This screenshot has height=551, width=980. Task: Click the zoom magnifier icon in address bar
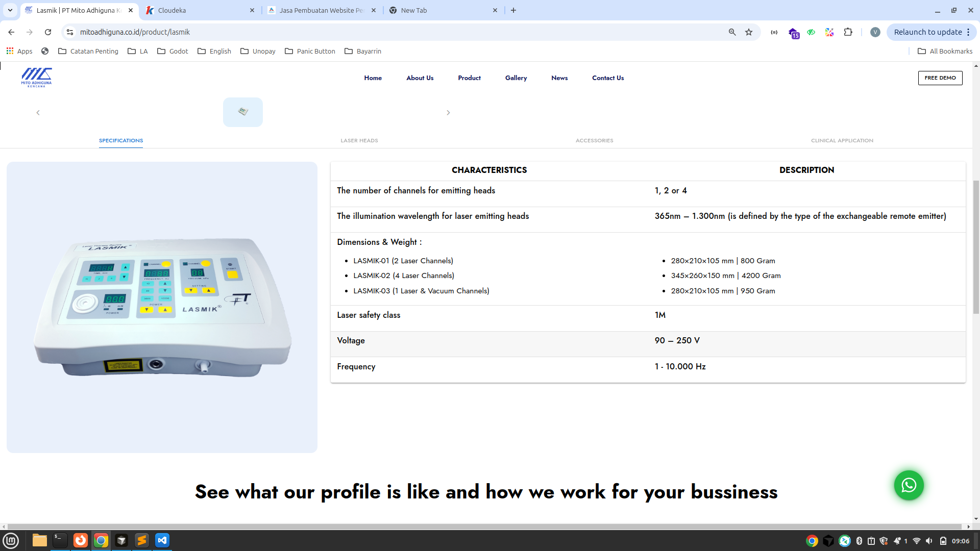(x=732, y=32)
